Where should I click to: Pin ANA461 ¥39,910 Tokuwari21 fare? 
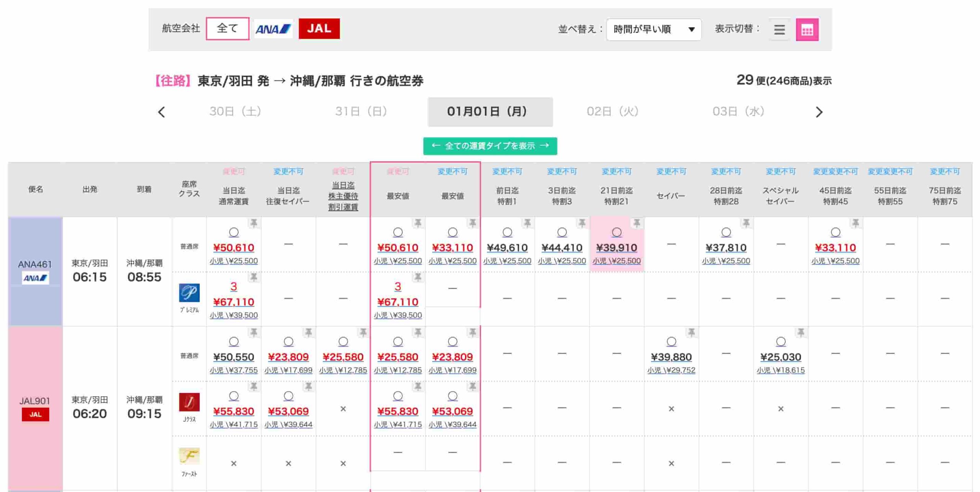[x=637, y=223]
